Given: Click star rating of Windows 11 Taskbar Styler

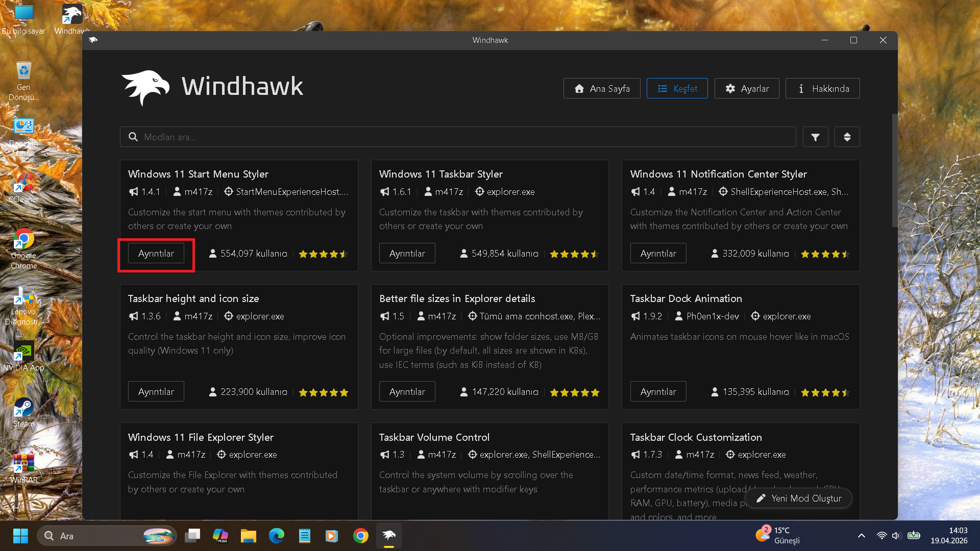Looking at the screenshot, I should click(574, 254).
